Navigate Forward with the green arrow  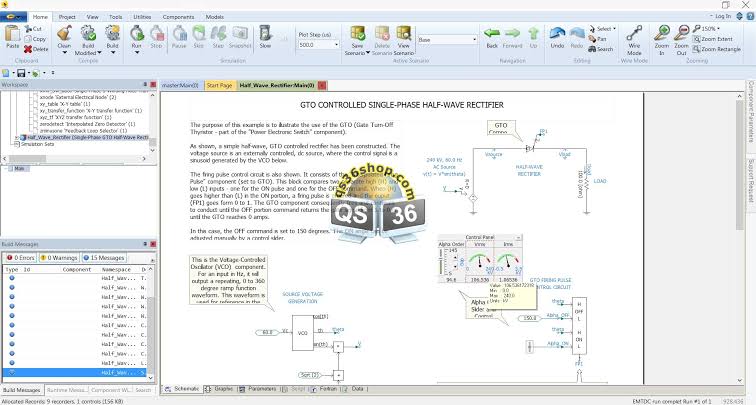(512, 34)
